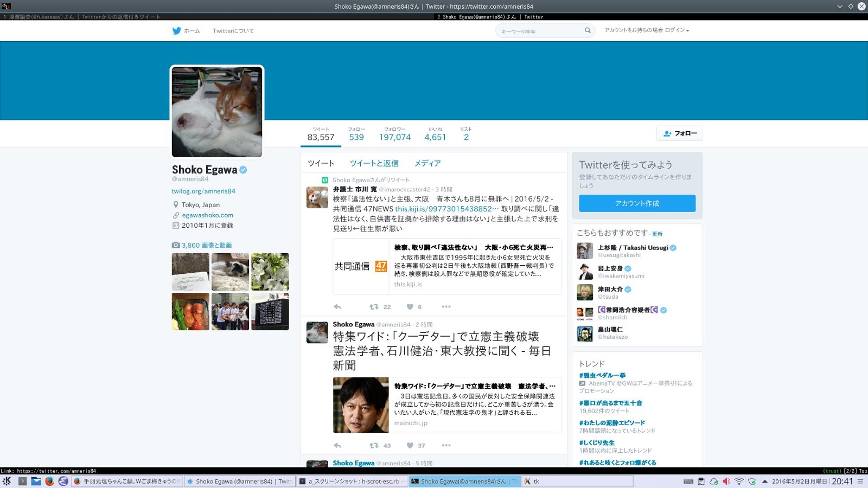Switch to the tk taskbar window
This screenshot has height=488, width=868.
[577, 481]
